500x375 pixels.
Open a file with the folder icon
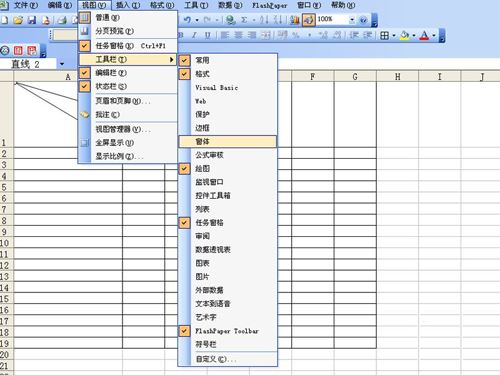pos(18,20)
